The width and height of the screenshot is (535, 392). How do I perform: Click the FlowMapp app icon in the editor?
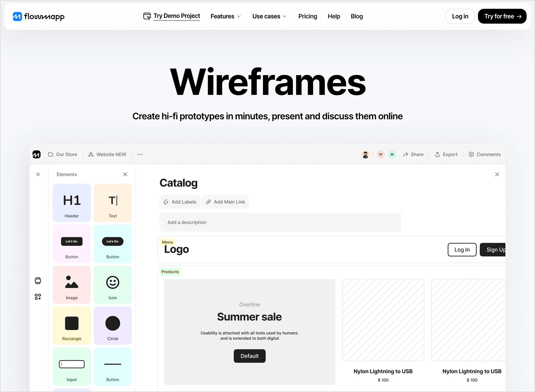click(36, 154)
